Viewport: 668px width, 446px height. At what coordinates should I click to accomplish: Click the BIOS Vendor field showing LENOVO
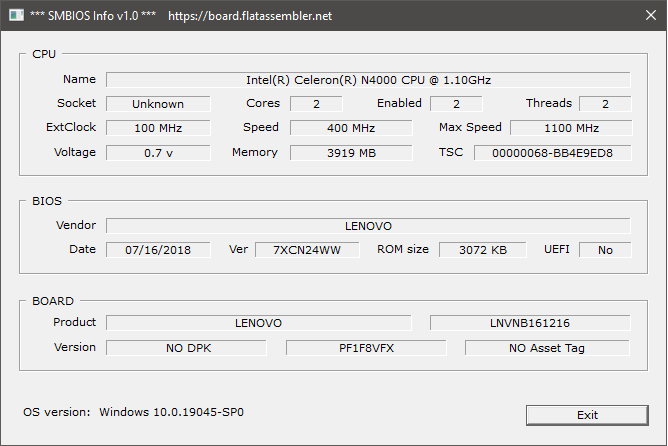(368, 226)
